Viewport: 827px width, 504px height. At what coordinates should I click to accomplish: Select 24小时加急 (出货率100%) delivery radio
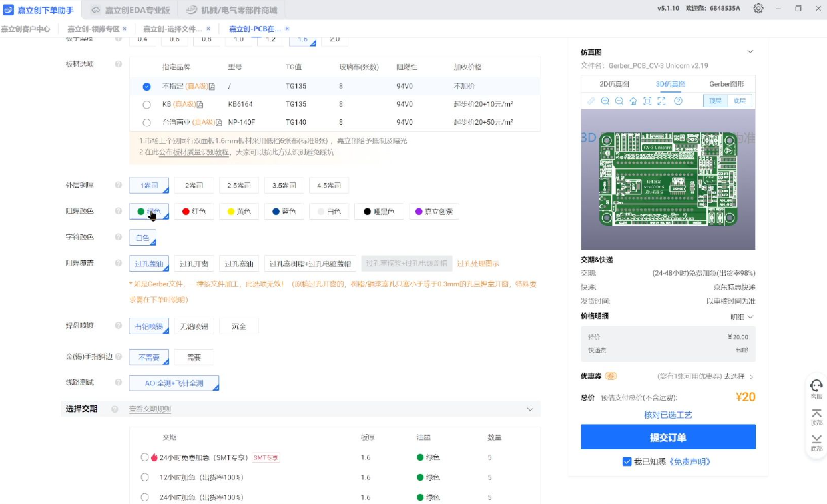coord(145,497)
